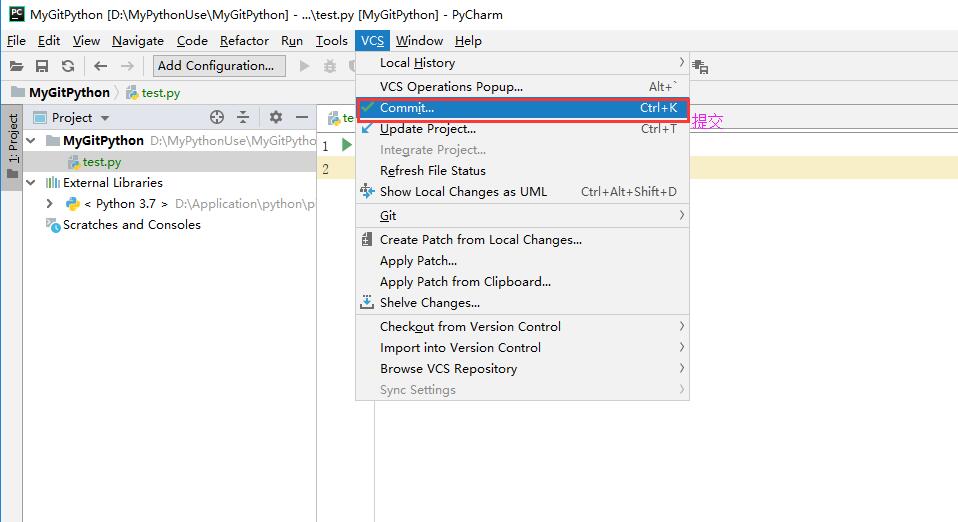Click the 1: Project side tool tab

12,147
